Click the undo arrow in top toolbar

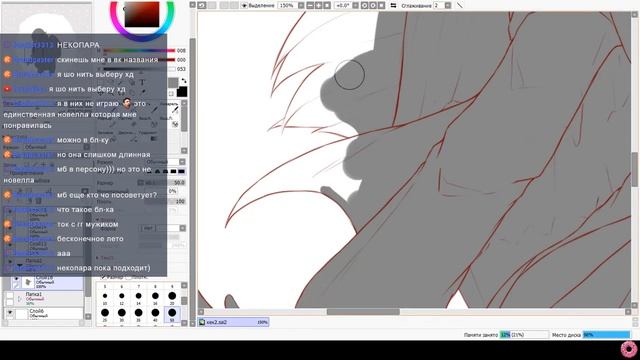coord(202,5)
